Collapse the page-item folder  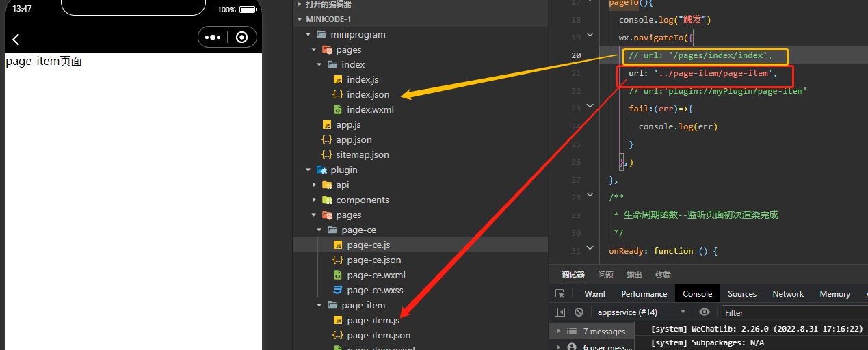pos(319,305)
